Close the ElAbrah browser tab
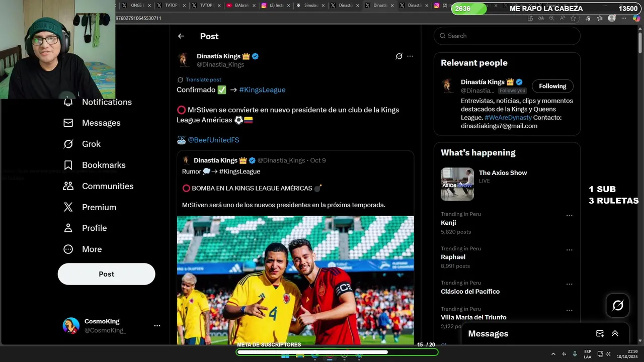This screenshot has width=644, height=362. [x=254, y=6]
